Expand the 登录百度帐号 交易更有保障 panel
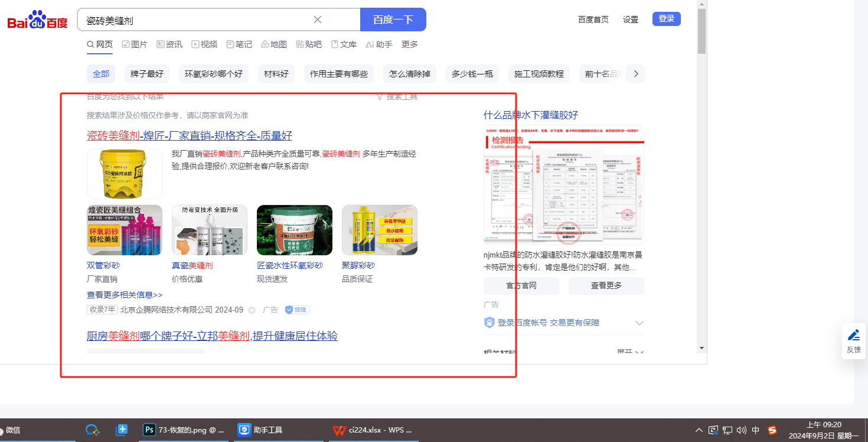The image size is (868, 442). pyautogui.click(x=639, y=323)
